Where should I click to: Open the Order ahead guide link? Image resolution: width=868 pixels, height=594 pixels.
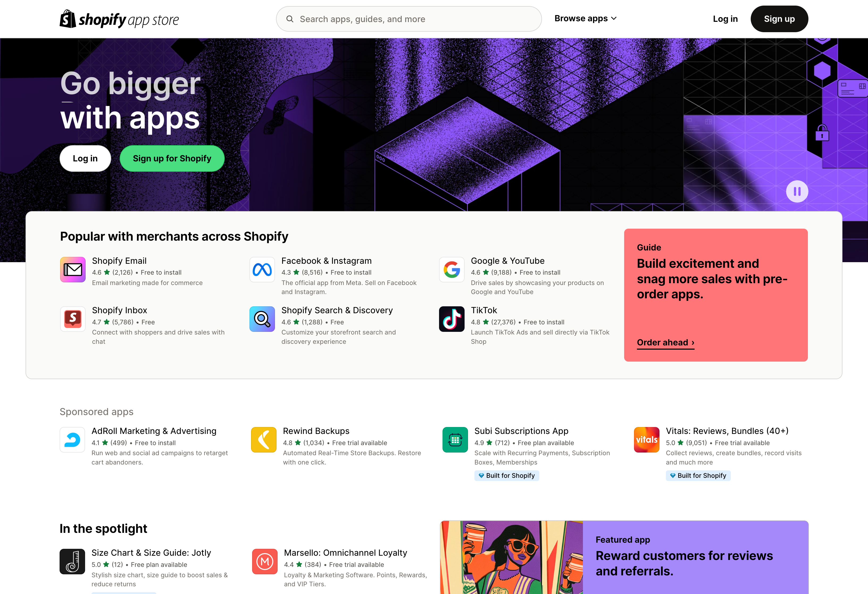[666, 343]
